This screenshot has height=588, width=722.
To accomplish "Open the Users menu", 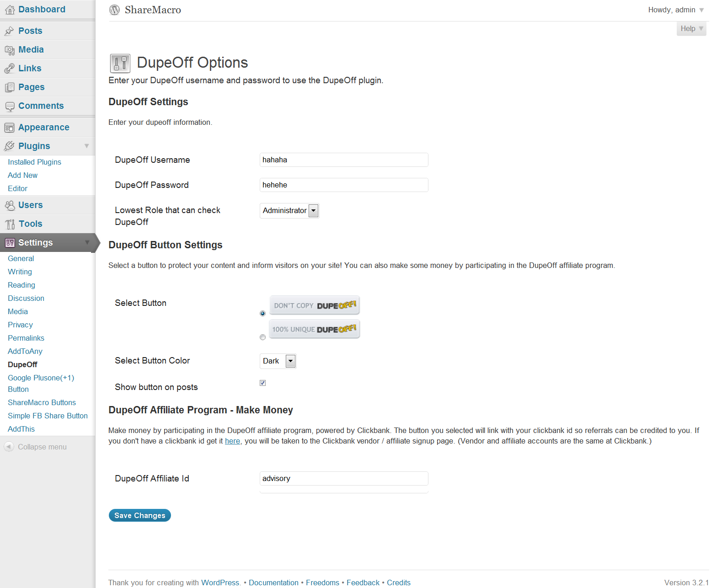I will [31, 205].
